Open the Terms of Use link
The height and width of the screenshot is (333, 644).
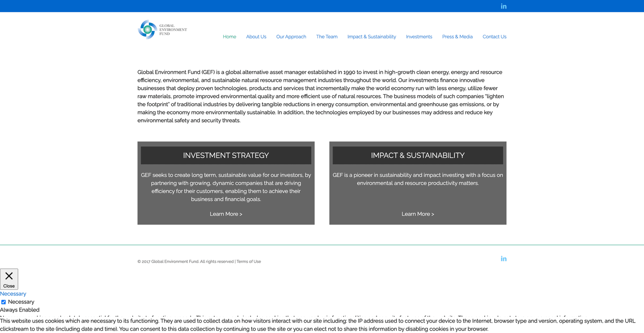248,261
